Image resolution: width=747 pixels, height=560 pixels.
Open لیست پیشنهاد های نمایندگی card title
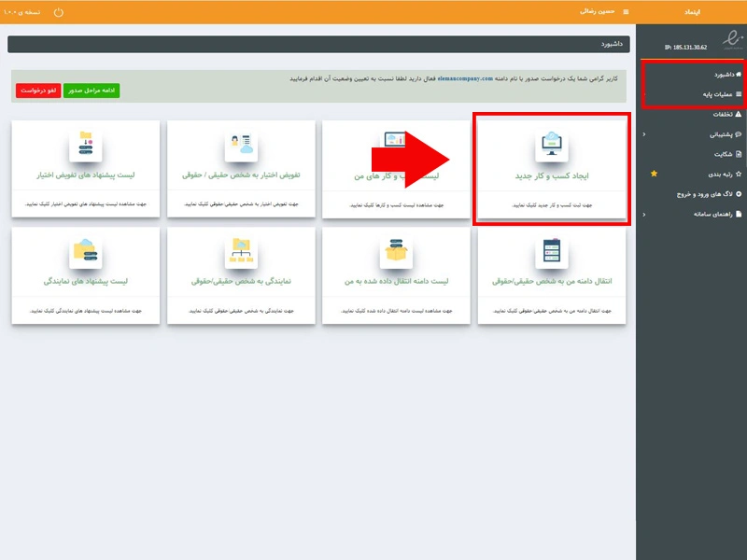(x=86, y=282)
